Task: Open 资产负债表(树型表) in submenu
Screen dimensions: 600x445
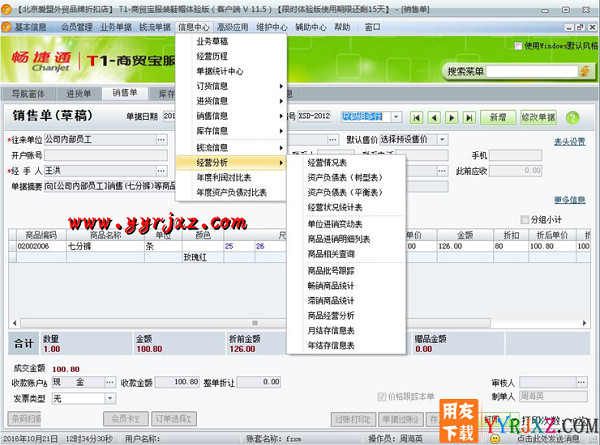Action: pyautogui.click(x=346, y=178)
